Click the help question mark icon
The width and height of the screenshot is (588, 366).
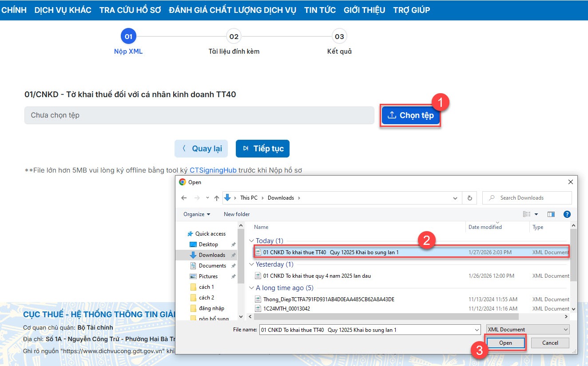pos(567,214)
